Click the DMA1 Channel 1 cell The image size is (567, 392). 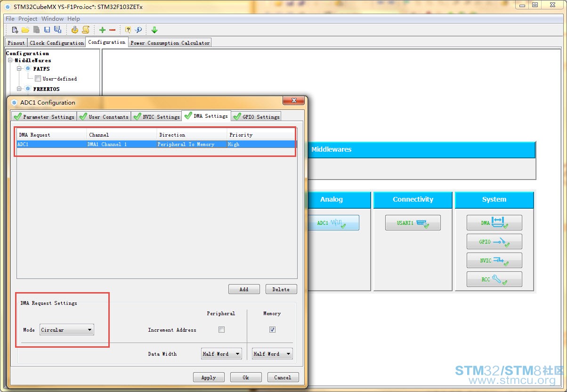point(121,144)
